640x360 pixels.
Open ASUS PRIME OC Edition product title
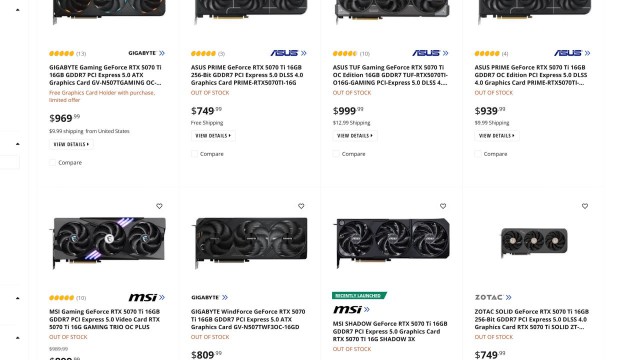click(x=531, y=75)
